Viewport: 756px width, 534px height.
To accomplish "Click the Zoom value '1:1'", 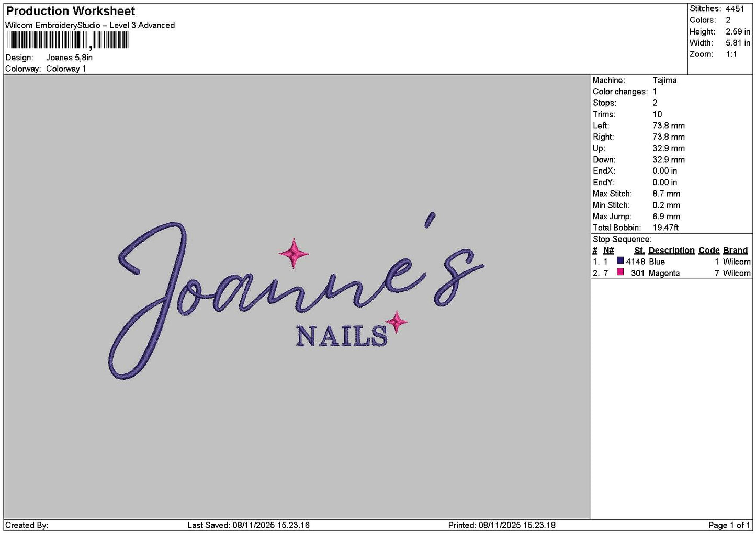I will point(731,54).
